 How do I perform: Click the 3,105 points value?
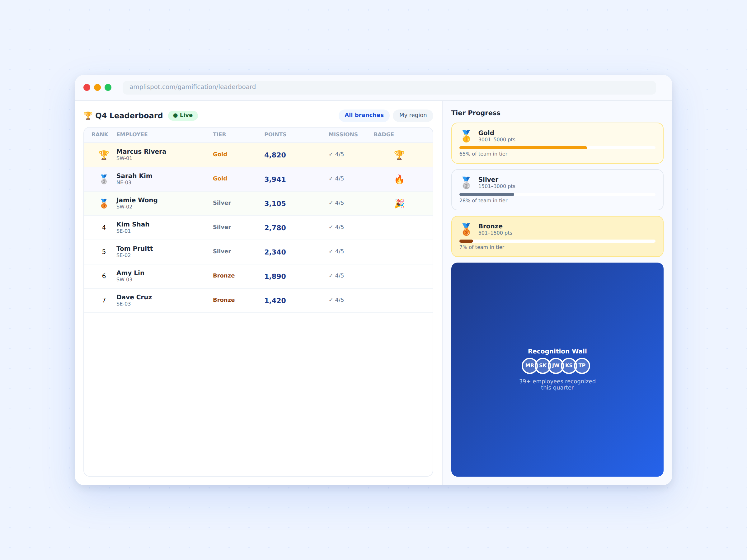(275, 203)
